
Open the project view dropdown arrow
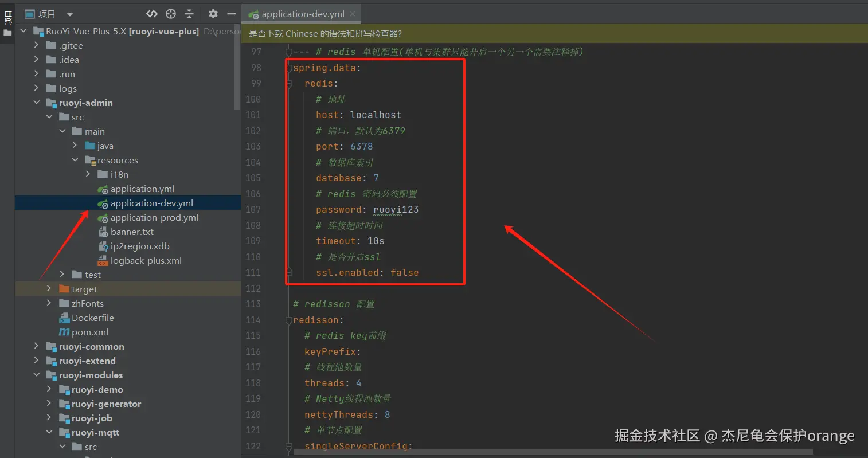[x=70, y=14]
